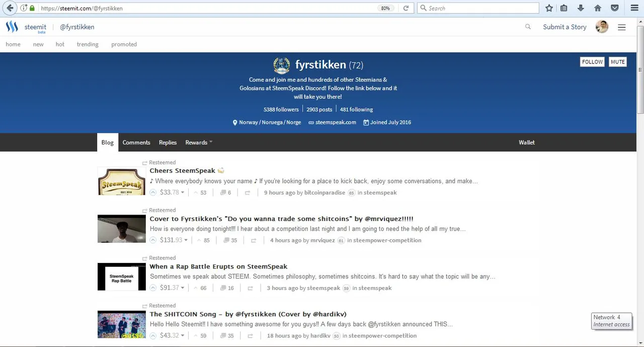Open the SteemSpeak logo post thumbnail
This screenshot has width=644, height=347.
click(x=121, y=181)
